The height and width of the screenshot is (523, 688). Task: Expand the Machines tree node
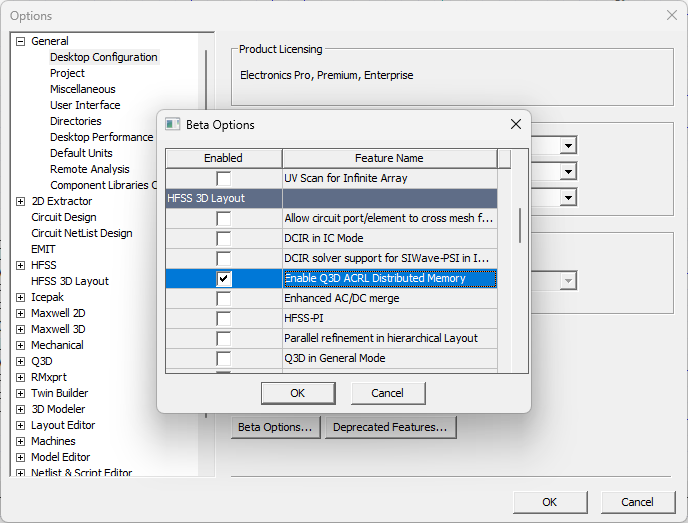tap(20, 441)
